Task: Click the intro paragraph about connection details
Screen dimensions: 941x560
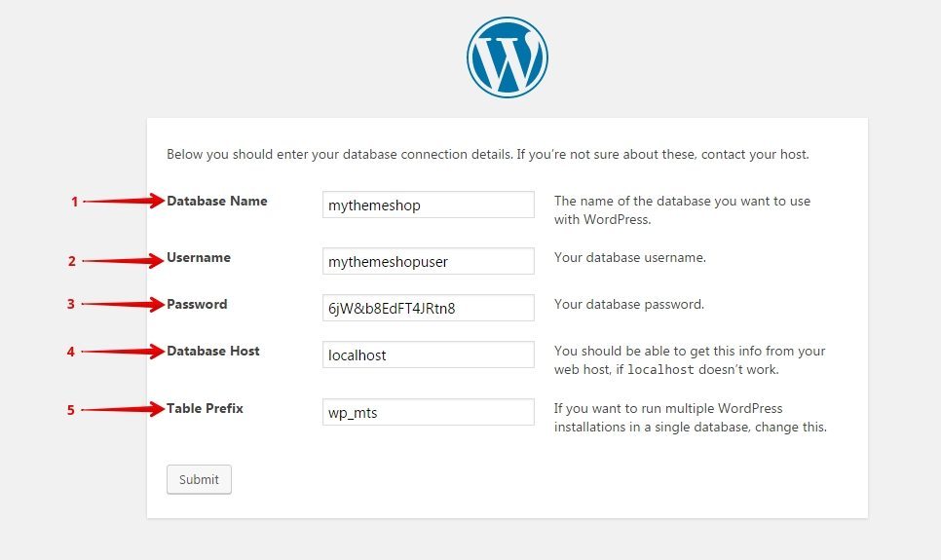Action: [x=487, y=154]
